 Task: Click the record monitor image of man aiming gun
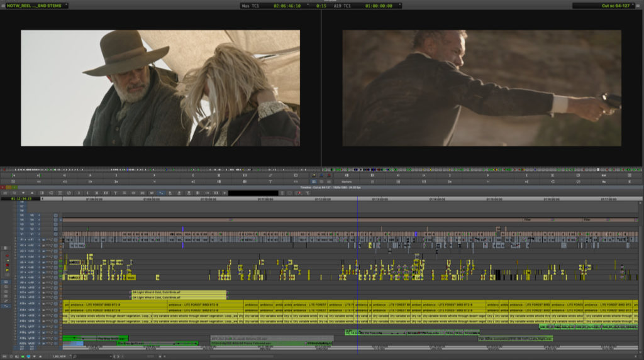pyautogui.click(x=482, y=88)
